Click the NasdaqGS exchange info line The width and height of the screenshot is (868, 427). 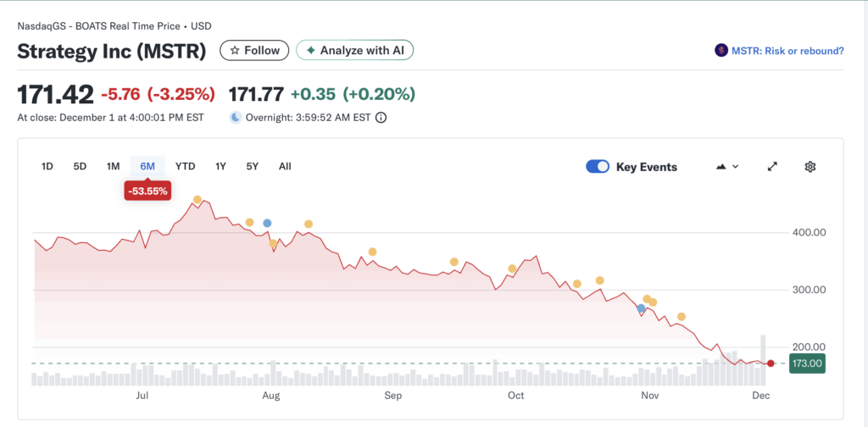tap(114, 26)
